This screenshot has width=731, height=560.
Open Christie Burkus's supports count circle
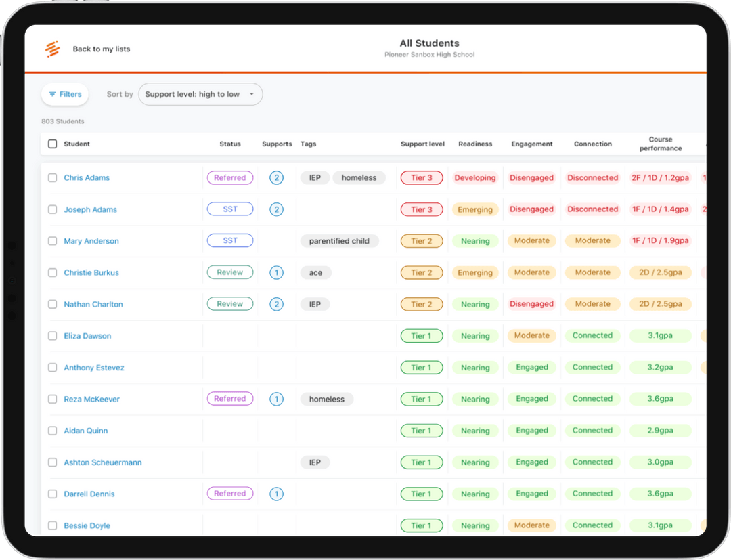coord(276,272)
